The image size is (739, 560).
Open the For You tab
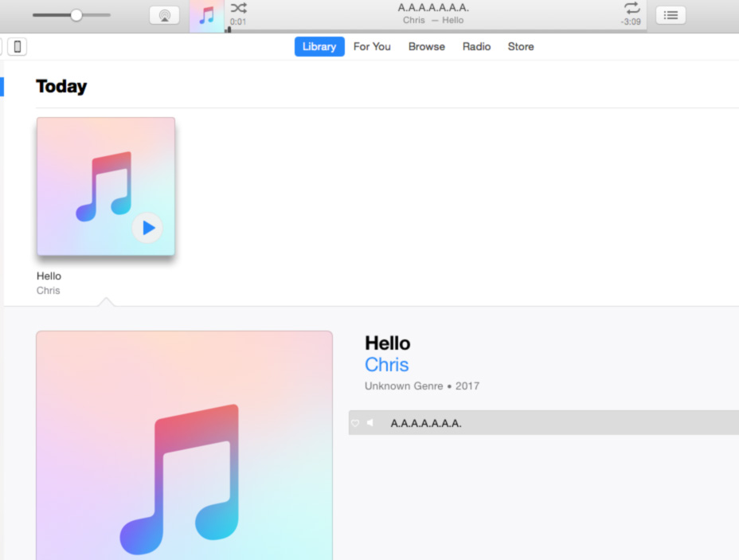pyautogui.click(x=372, y=47)
